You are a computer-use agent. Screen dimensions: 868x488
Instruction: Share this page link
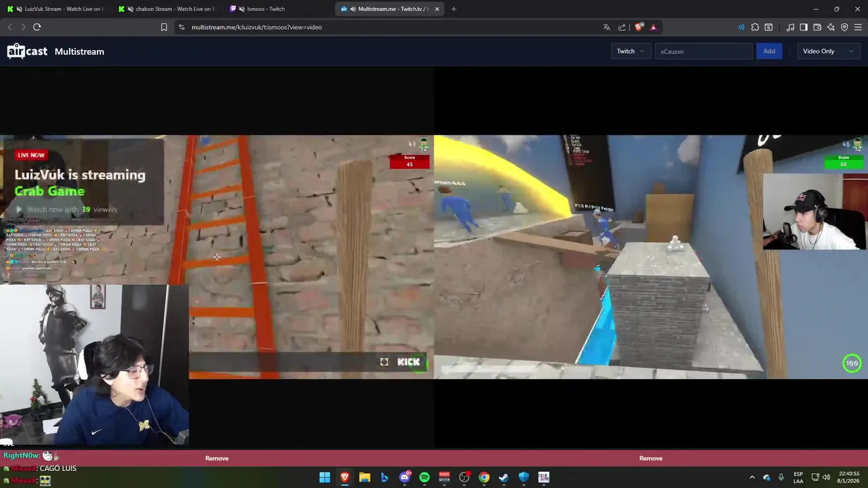pyautogui.click(x=622, y=27)
